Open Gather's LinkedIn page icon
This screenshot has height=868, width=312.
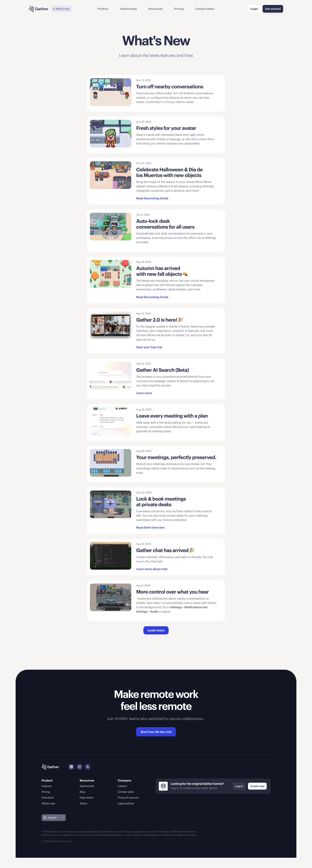(x=71, y=767)
